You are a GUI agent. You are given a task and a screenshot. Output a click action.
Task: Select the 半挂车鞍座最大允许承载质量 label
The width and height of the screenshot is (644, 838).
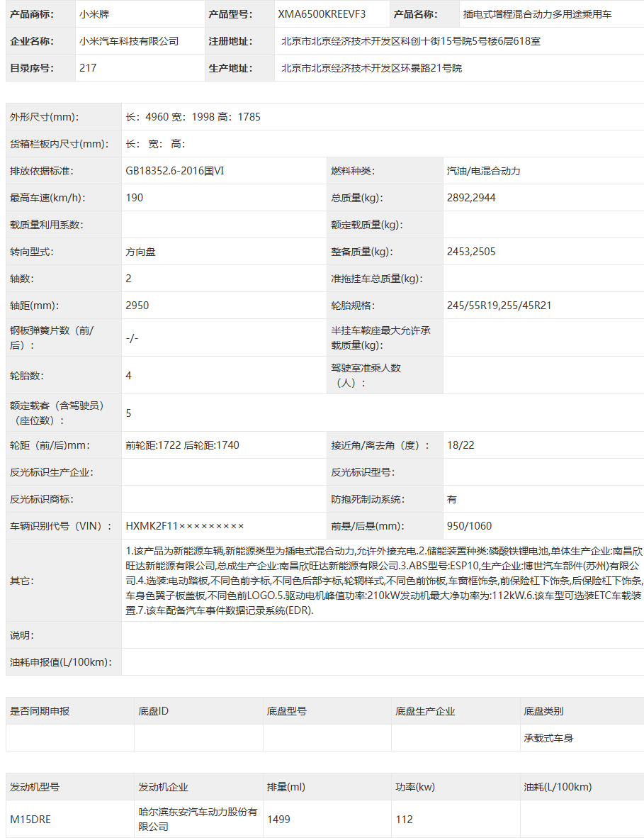(x=380, y=337)
